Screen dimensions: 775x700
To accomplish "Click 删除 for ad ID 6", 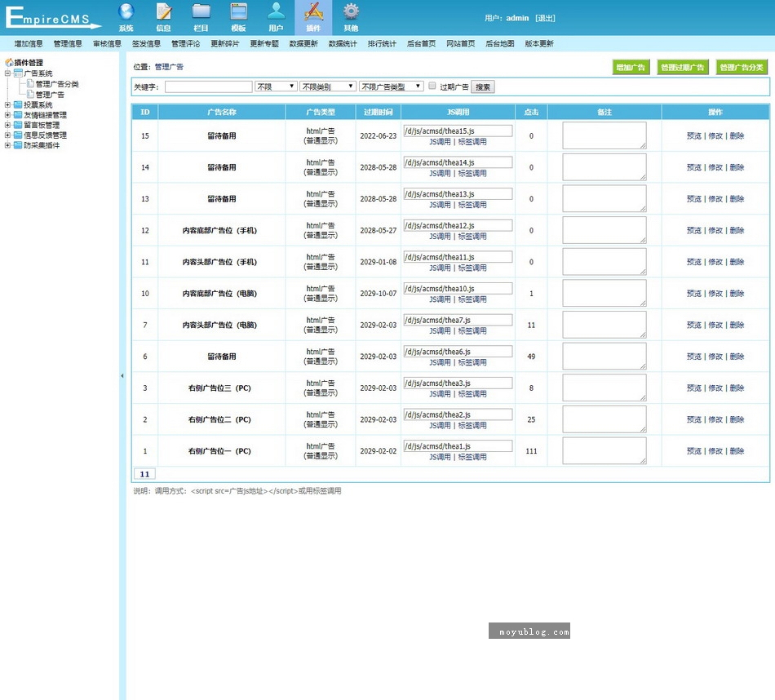I will (x=737, y=357).
